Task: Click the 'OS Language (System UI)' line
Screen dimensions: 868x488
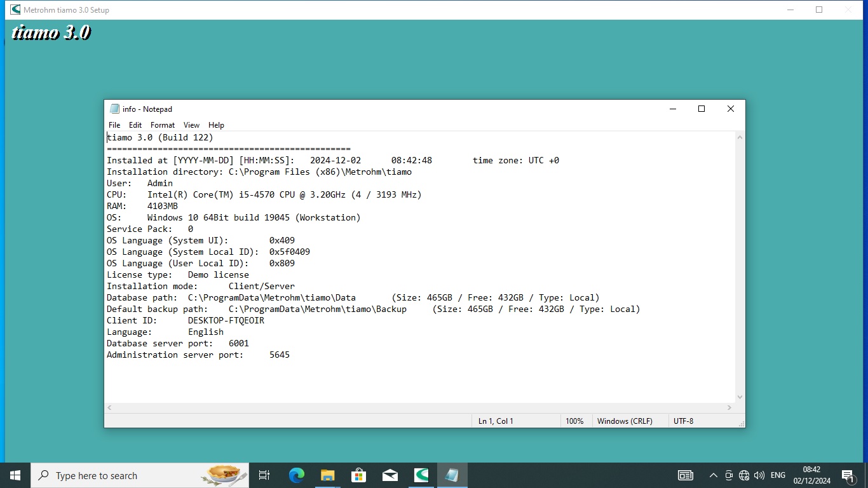Action: tap(201, 240)
